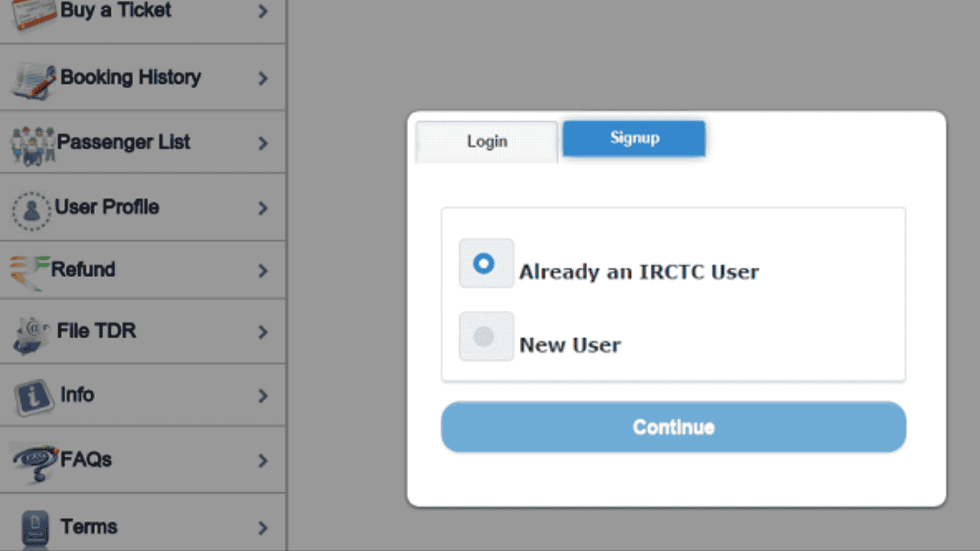
Task: Click the File TDR mail icon
Action: click(x=32, y=334)
